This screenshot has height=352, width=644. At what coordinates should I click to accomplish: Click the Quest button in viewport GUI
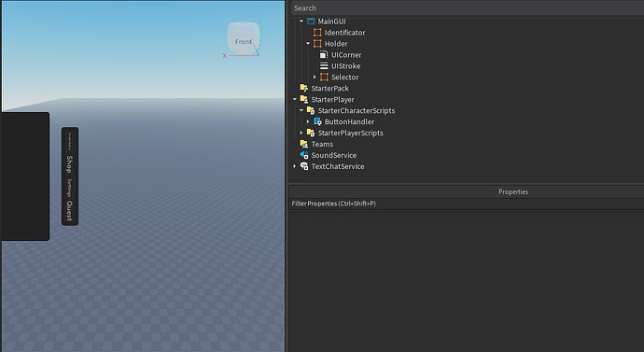[x=69, y=211]
